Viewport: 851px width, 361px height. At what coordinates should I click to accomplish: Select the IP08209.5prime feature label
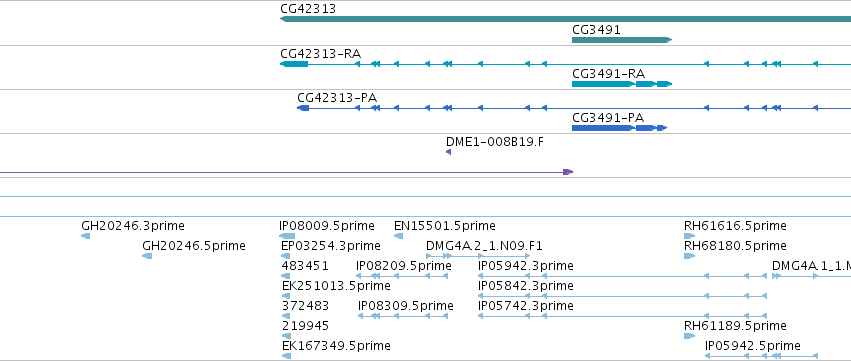(x=404, y=266)
